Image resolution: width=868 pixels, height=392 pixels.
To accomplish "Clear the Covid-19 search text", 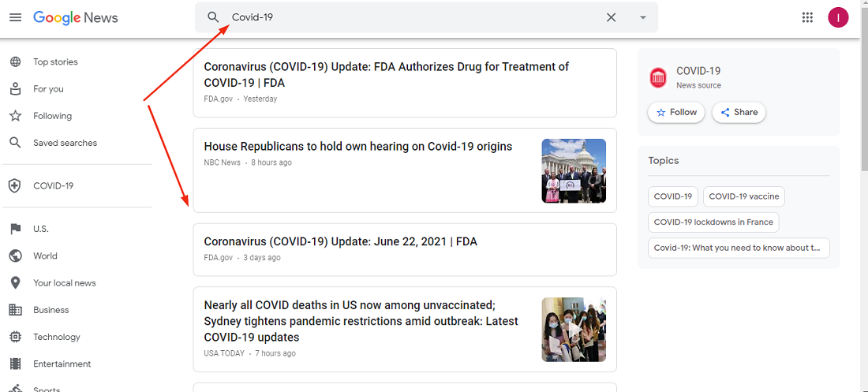I will (611, 17).
